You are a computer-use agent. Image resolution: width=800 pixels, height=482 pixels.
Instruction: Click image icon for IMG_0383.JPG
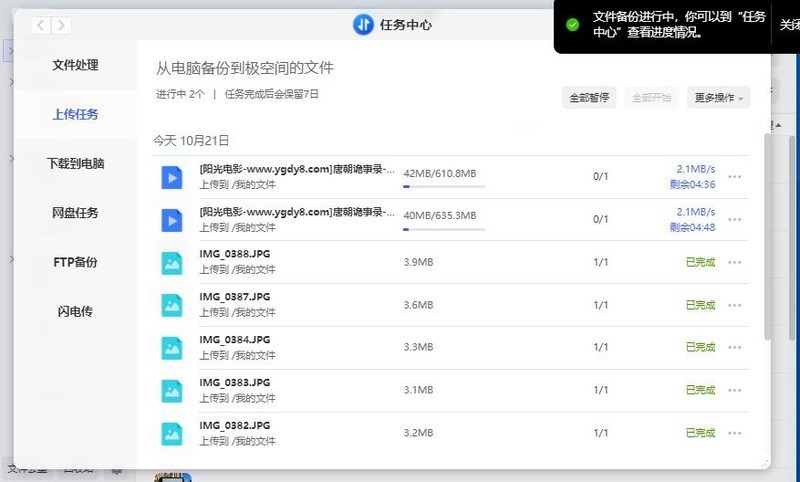tap(172, 391)
